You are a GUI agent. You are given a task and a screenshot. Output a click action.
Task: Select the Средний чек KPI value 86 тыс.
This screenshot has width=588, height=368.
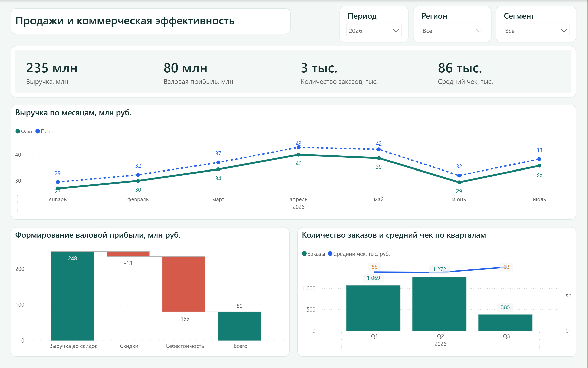[x=460, y=68]
